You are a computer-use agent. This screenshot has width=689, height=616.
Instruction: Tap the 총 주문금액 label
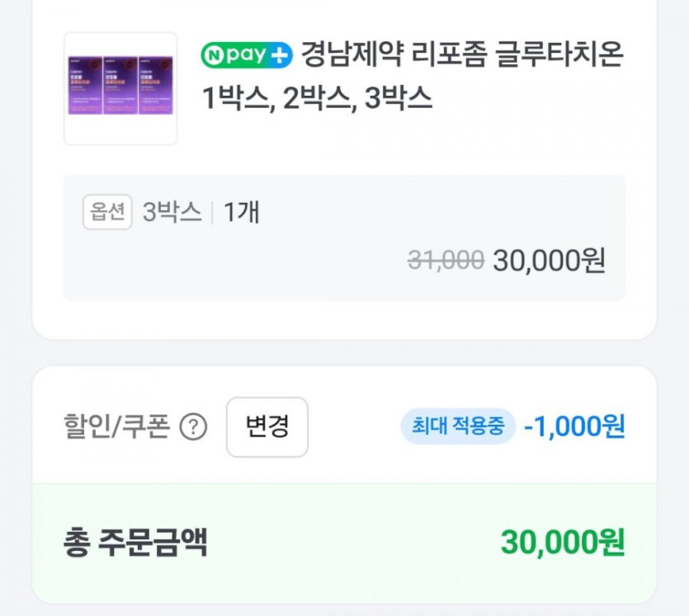point(135,543)
